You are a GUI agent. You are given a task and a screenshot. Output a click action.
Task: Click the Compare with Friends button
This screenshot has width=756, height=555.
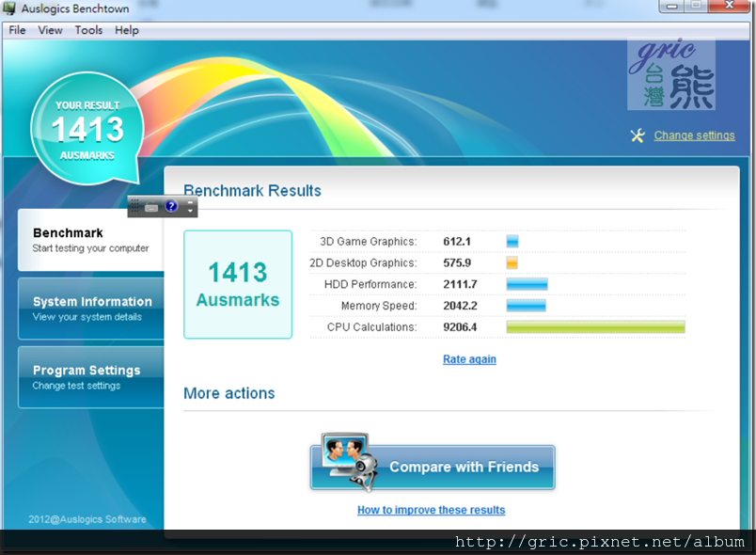click(433, 467)
